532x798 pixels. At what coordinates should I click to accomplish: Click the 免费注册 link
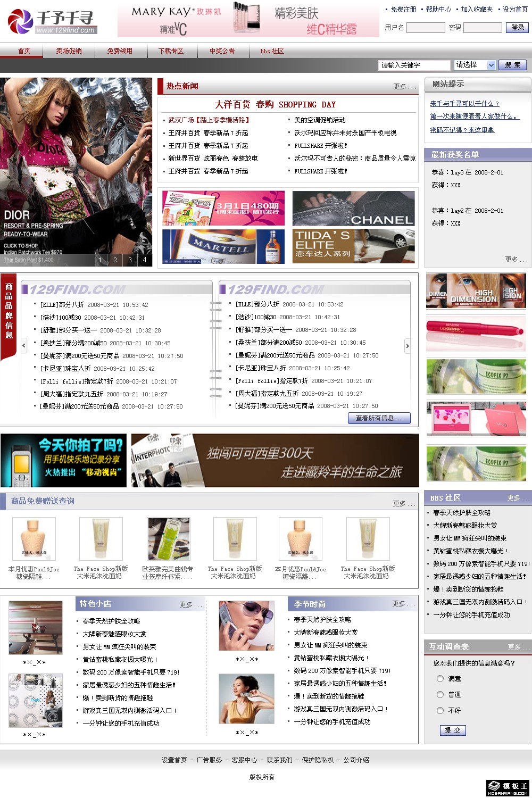click(403, 10)
